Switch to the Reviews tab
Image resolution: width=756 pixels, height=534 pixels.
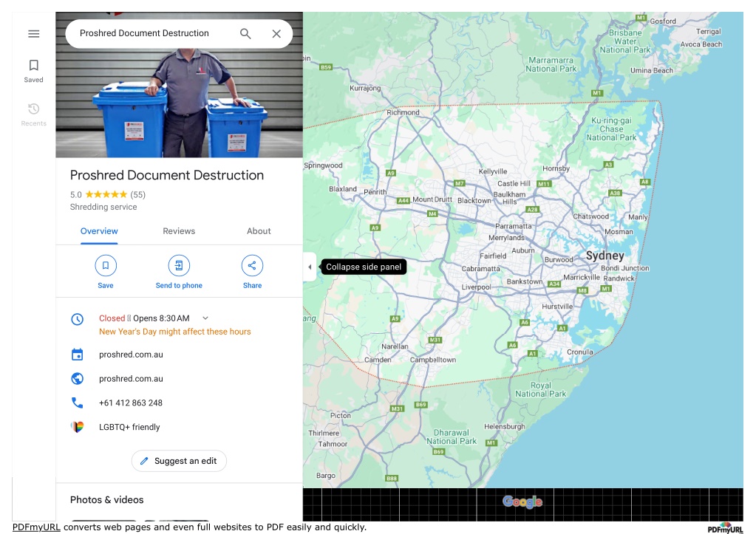pos(179,231)
